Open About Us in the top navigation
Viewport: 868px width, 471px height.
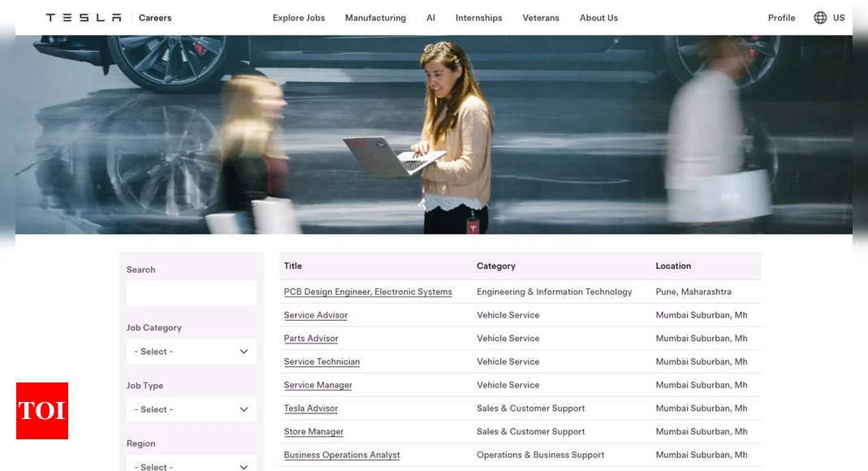(x=598, y=18)
